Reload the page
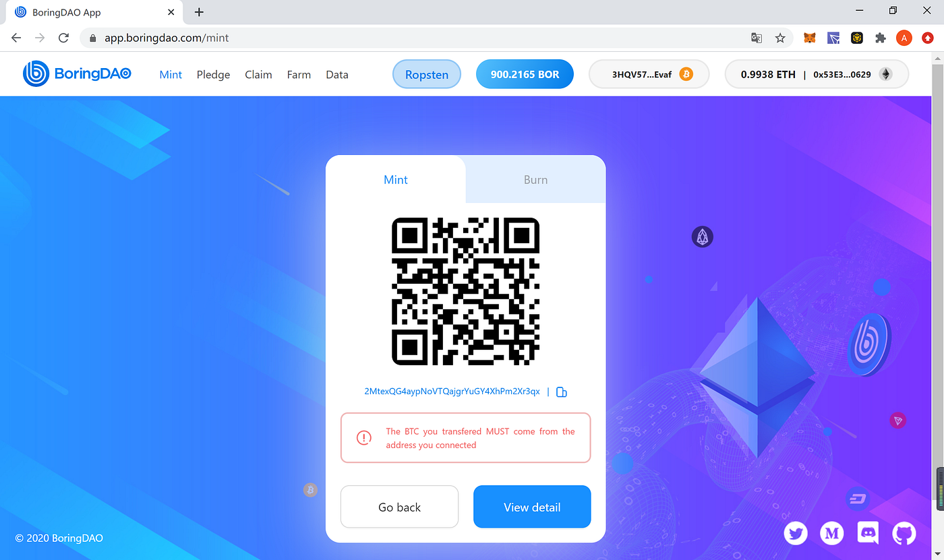 click(63, 38)
